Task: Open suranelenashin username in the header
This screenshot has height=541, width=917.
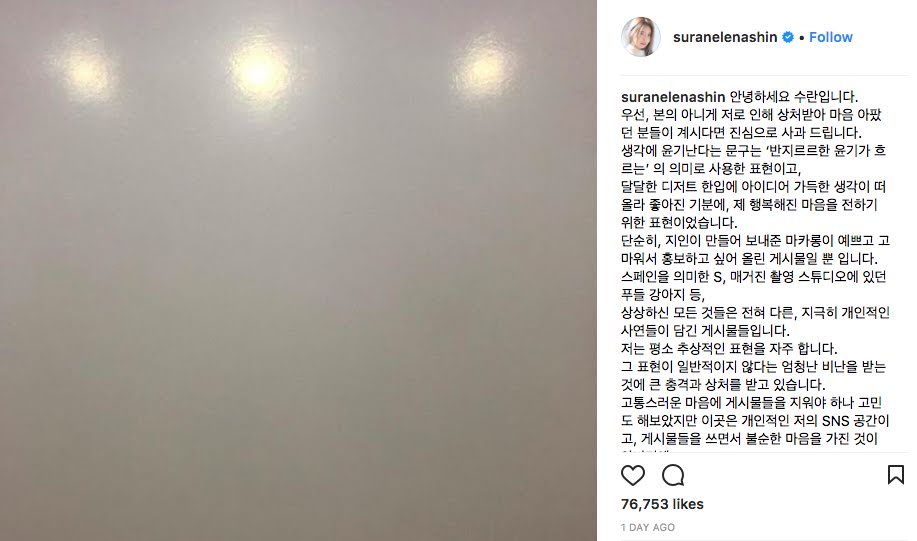Action: (725, 37)
